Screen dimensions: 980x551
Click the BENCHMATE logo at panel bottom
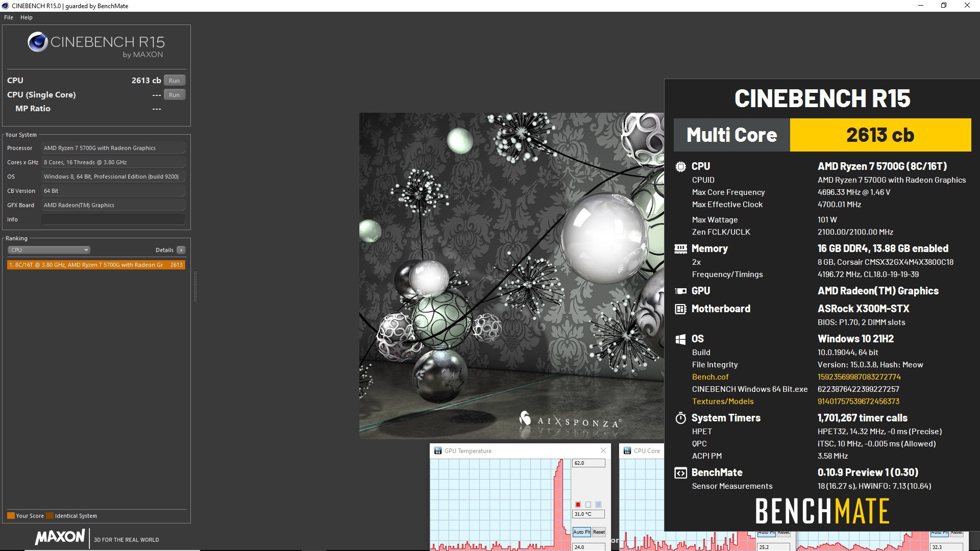point(822,511)
